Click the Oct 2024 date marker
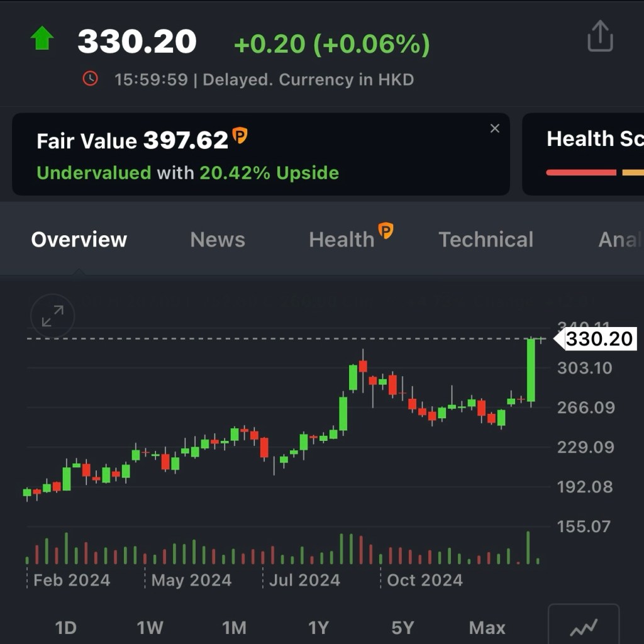 click(425, 580)
